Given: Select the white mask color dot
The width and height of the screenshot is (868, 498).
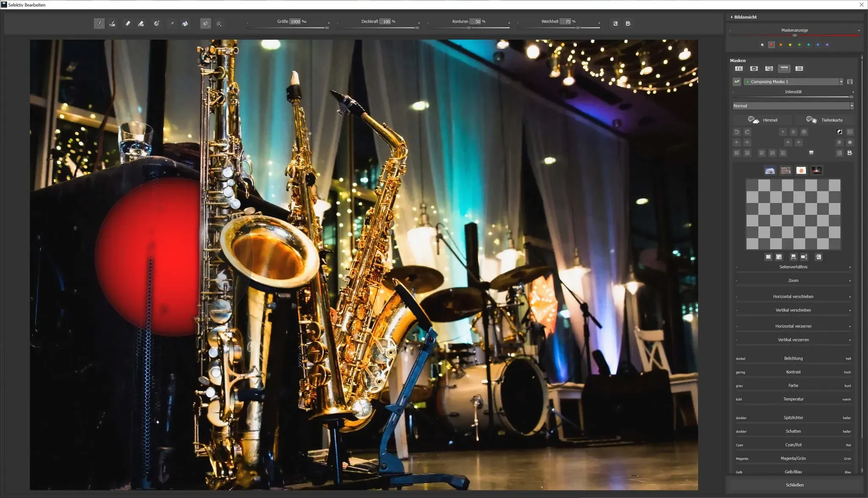Looking at the screenshot, I should 762,45.
